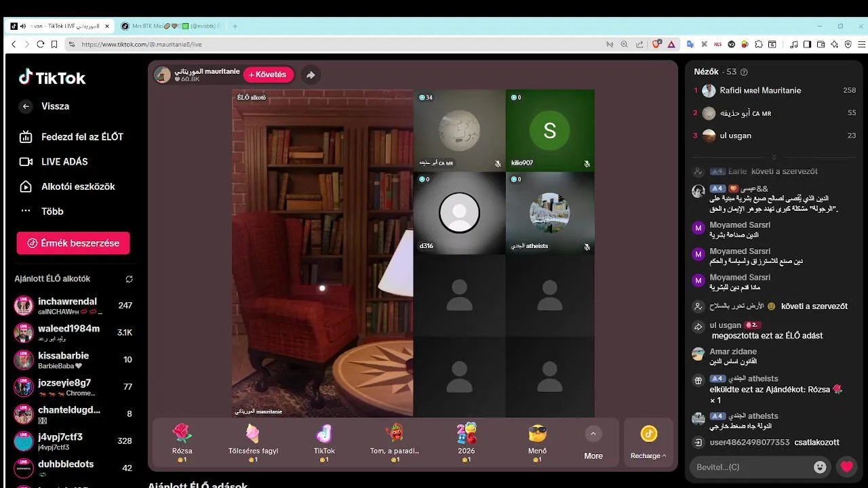This screenshot has height=488, width=868.
Task: Click the host avatar beside mauritanie name
Action: (163, 75)
